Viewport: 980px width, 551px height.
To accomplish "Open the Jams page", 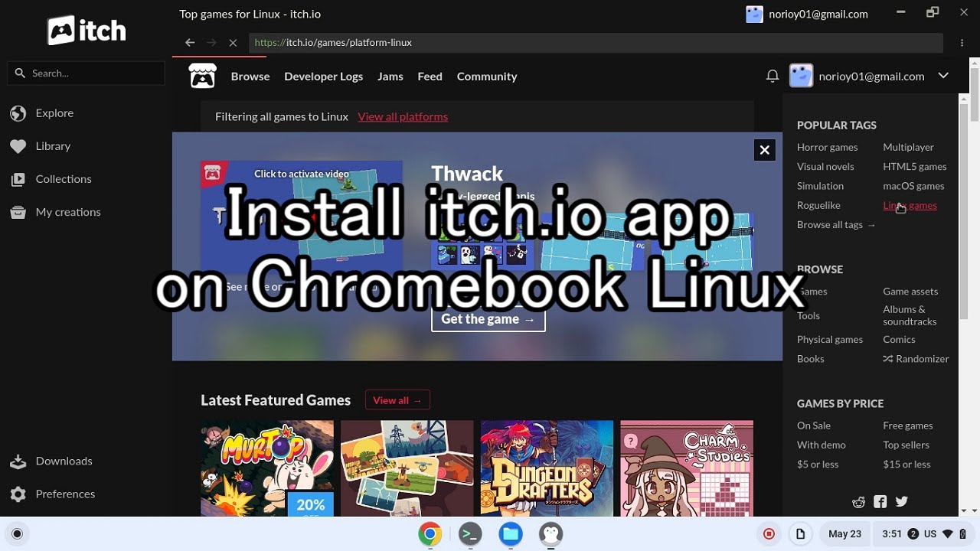I will tap(390, 76).
